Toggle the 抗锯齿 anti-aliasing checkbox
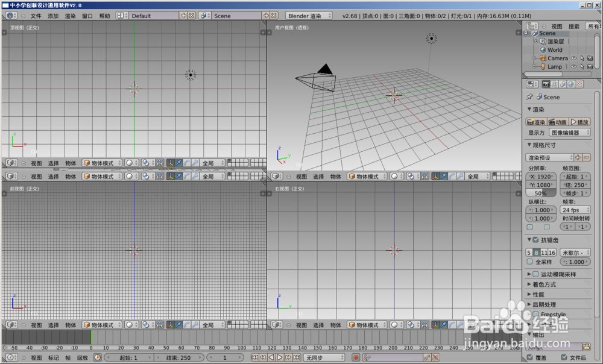Screen dimensions: 603x364 535,240
